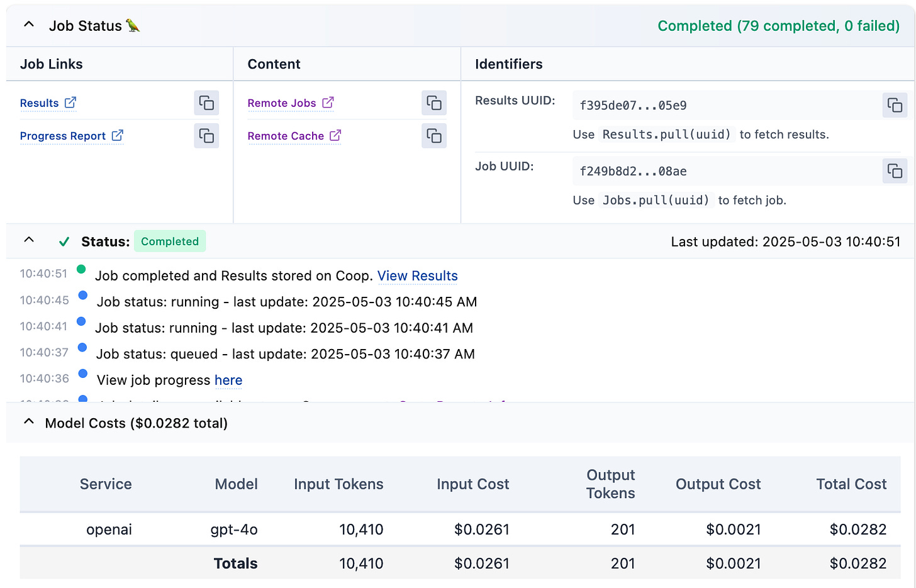Copy the Results link
The width and height of the screenshot is (916, 588).
point(206,103)
